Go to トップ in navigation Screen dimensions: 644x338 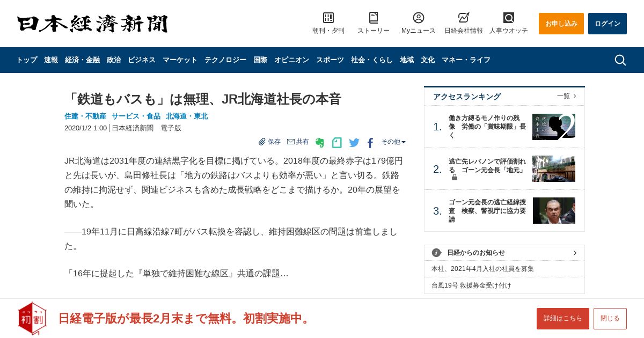point(27,60)
